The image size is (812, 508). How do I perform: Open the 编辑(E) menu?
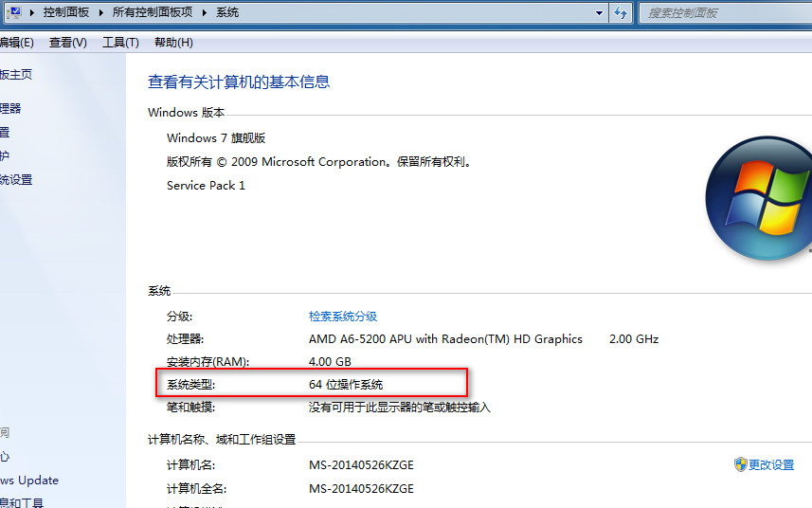click(x=16, y=43)
